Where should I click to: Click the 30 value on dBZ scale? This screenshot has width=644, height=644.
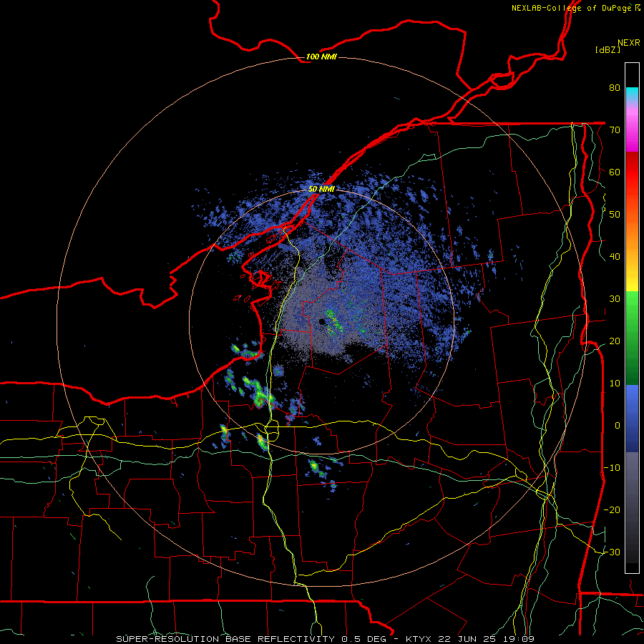(x=615, y=298)
